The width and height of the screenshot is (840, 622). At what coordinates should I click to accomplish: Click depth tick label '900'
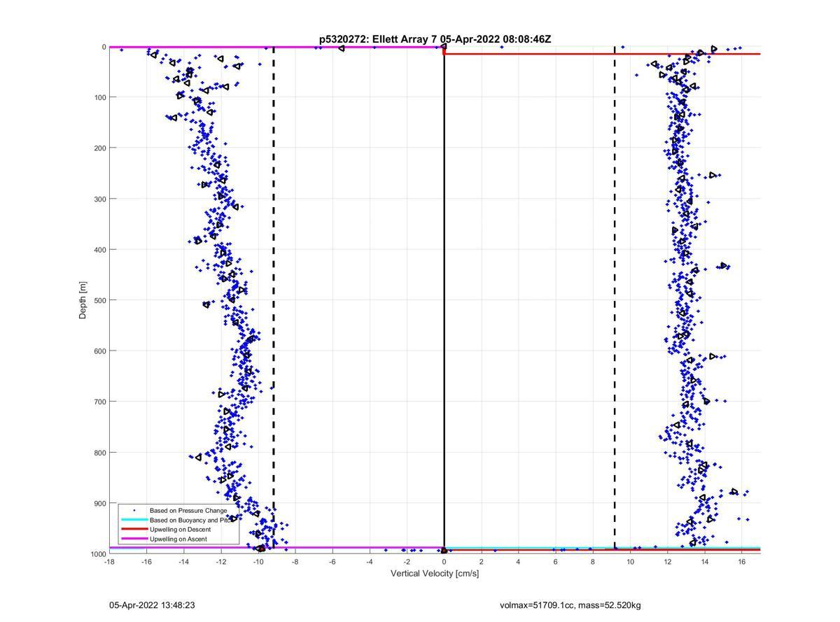99,503
